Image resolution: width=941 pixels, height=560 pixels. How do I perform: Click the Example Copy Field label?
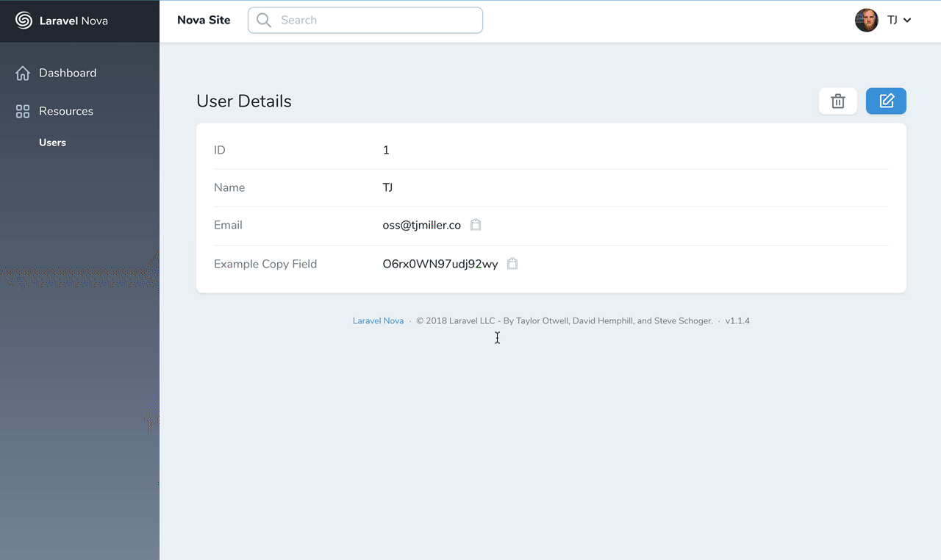pyautogui.click(x=265, y=264)
